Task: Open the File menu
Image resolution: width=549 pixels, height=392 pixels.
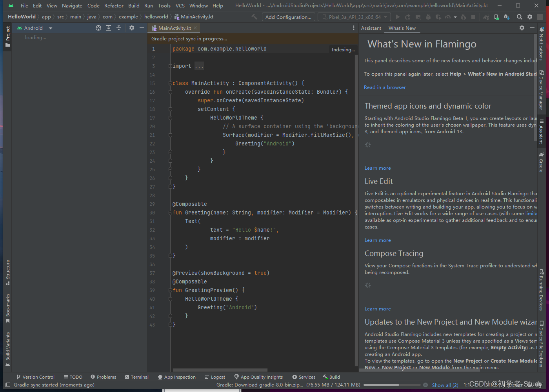Action: (24, 5)
